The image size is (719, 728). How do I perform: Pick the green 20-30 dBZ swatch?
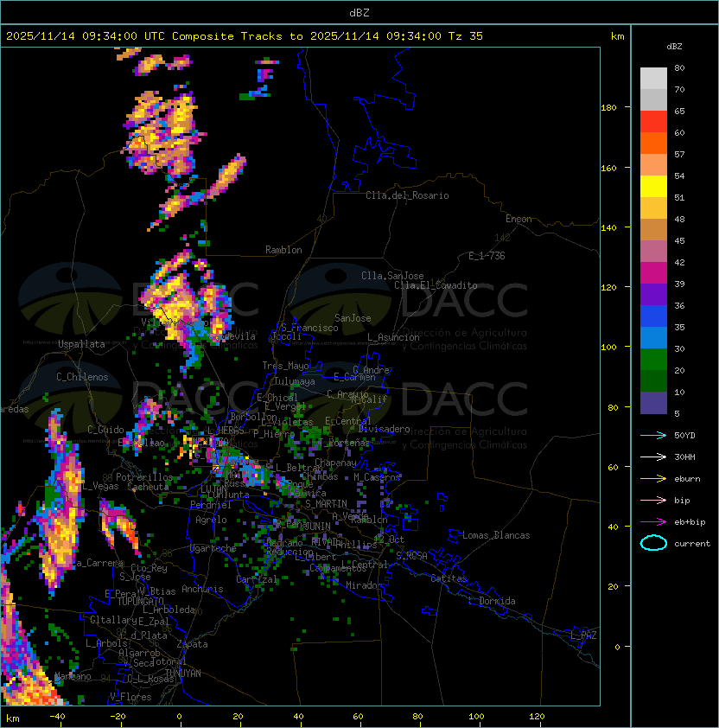pos(653,360)
